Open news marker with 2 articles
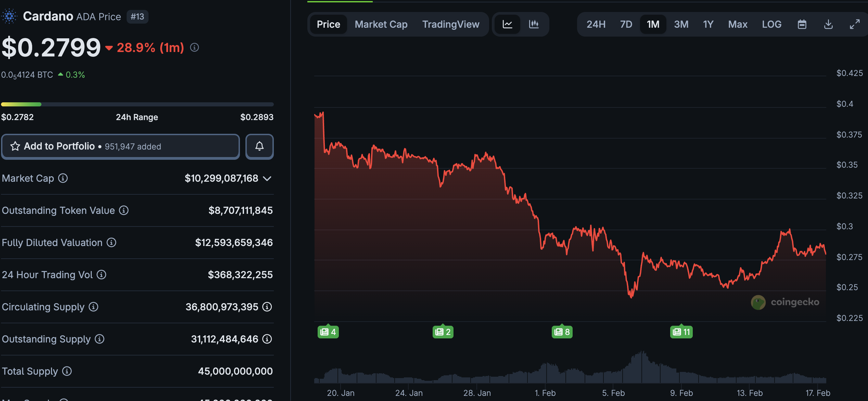 tap(443, 332)
